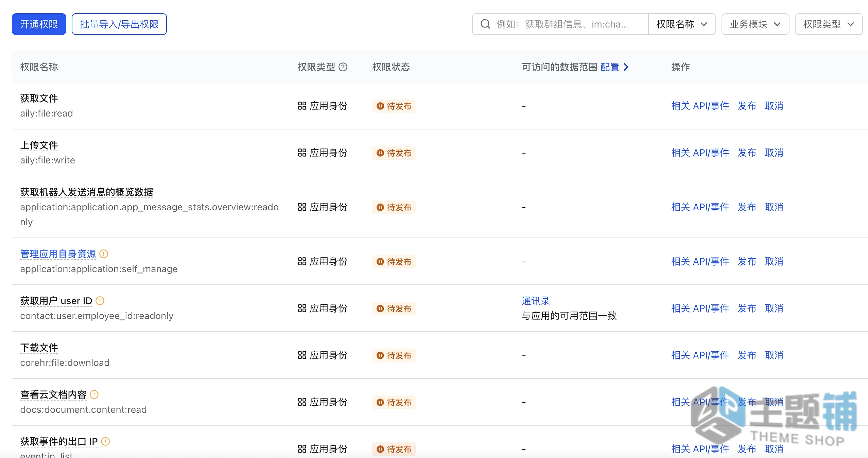The image size is (868, 458).
Task: Click the scope aily:file:write
Action: 48,160
